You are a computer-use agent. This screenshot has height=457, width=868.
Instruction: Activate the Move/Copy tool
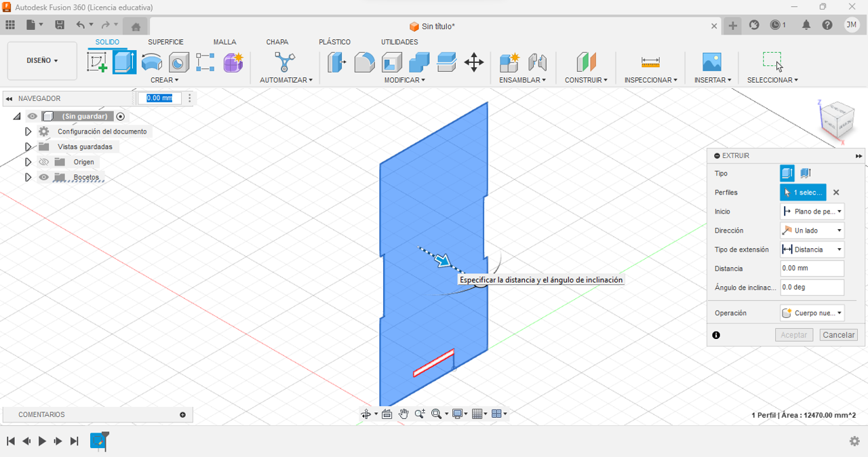point(474,62)
